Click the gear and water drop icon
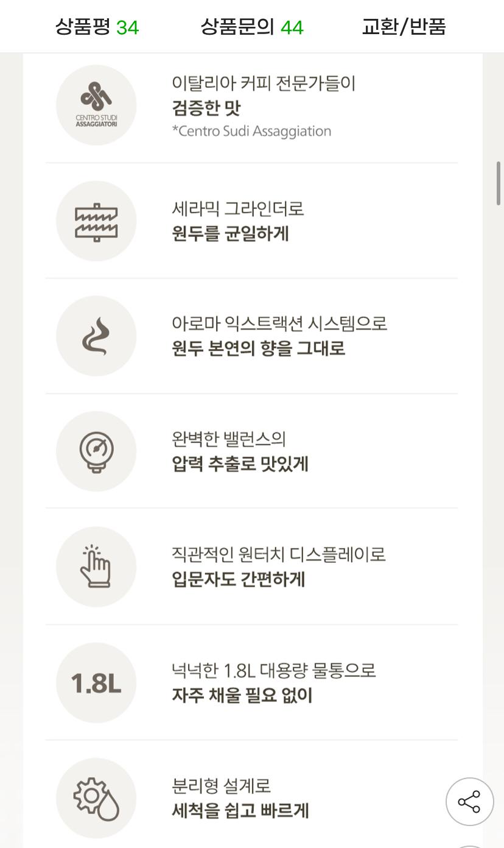Image resolution: width=504 pixels, height=848 pixels. click(96, 798)
